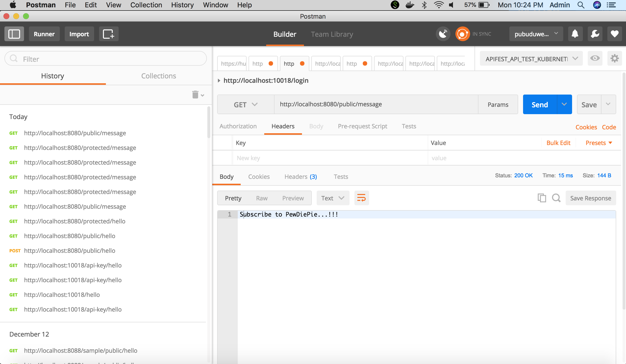The height and width of the screenshot is (364, 626).
Task: Click the header value input field
Action: 524,158
